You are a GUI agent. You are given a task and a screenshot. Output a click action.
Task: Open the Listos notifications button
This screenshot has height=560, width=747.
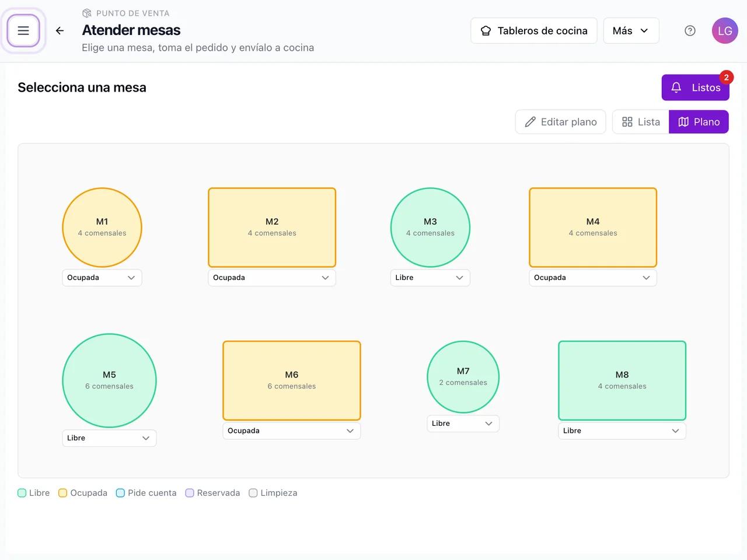(x=695, y=87)
